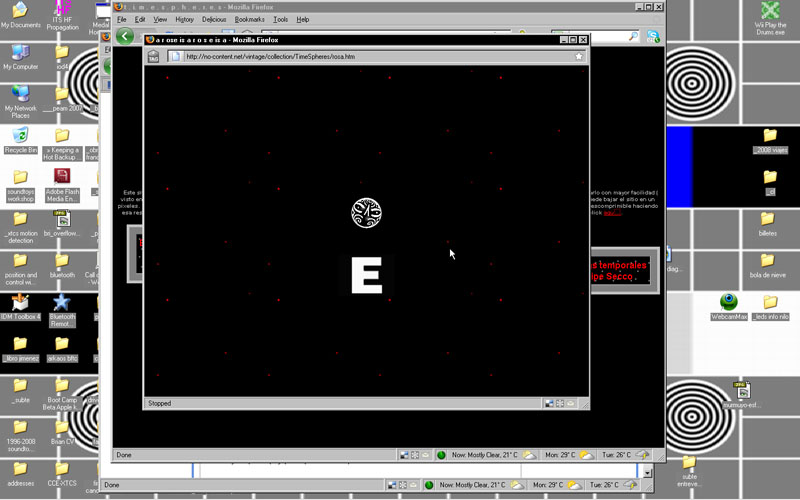Image resolution: width=800 pixels, height=500 pixels.
Task: Click the green status circle in t.i.m.e.s.p.h.e.r.e.s window status bar
Action: tap(441, 455)
